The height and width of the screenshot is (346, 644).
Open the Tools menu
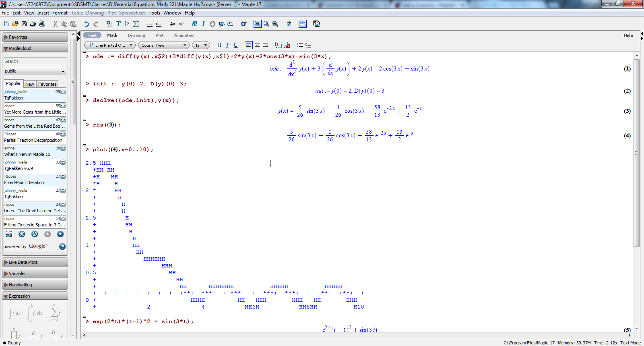tap(154, 13)
